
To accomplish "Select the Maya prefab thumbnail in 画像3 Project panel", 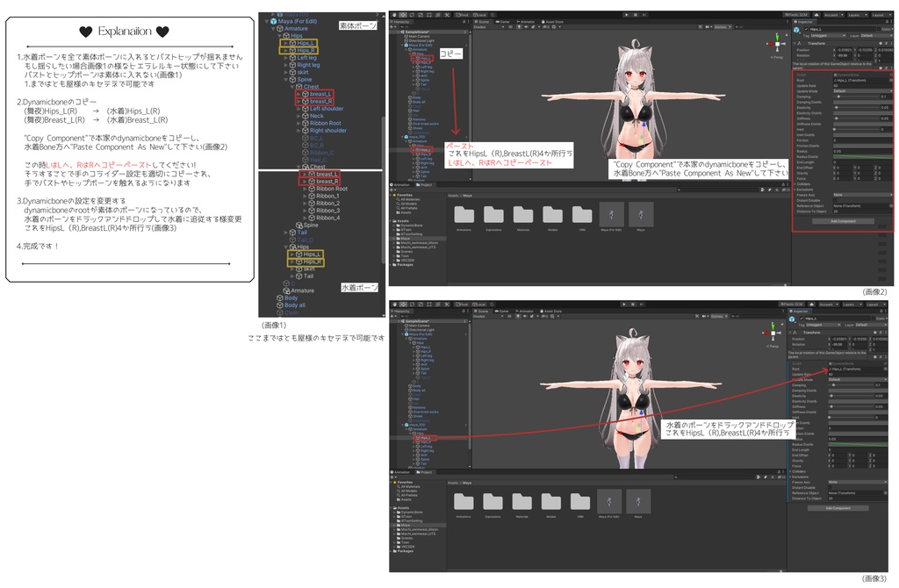I will 638,501.
